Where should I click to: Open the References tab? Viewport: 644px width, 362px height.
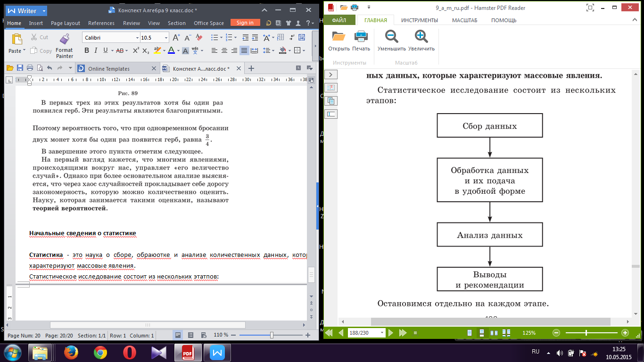101,23
